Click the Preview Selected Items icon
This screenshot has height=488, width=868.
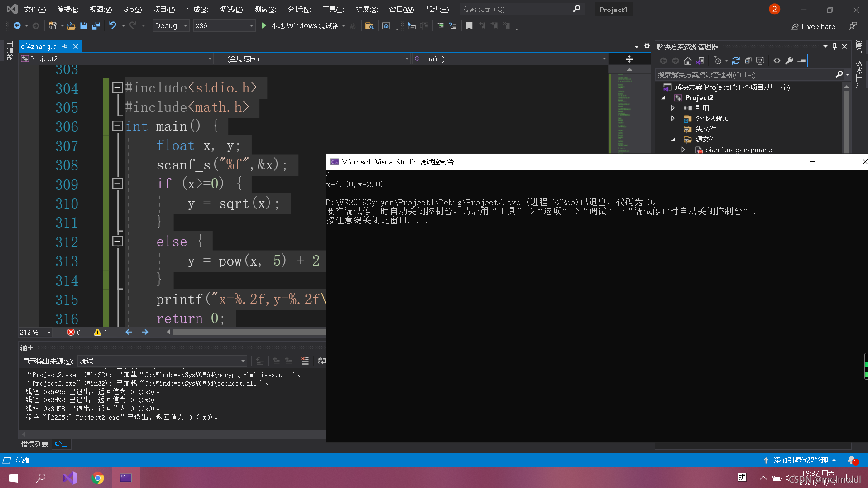point(801,61)
